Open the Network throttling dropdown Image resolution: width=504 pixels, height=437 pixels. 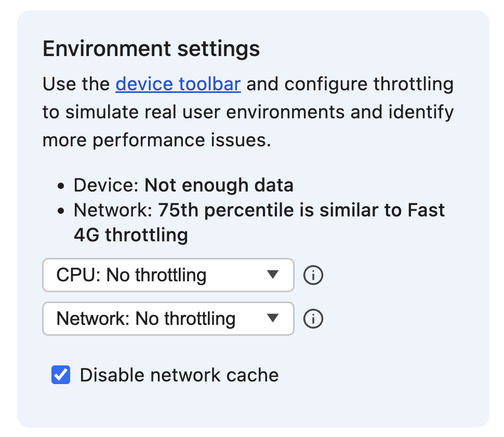coord(167,319)
